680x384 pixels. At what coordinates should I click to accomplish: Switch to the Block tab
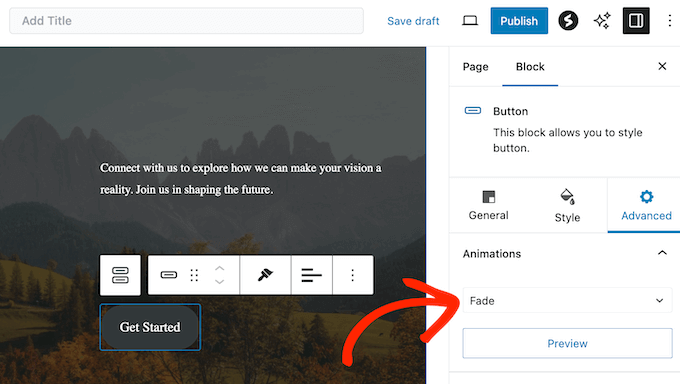pyautogui.click(x=530, y=67)
